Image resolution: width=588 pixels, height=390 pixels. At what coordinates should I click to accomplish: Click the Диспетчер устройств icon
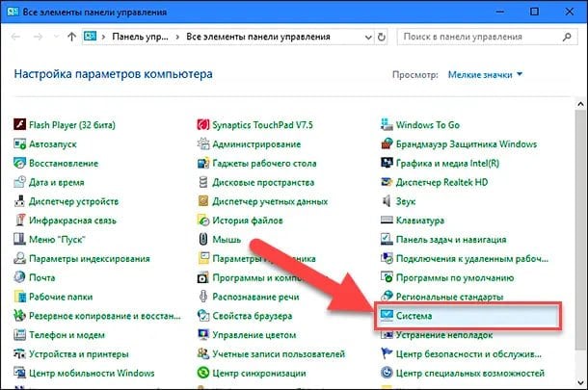click(x=19, y=201)
